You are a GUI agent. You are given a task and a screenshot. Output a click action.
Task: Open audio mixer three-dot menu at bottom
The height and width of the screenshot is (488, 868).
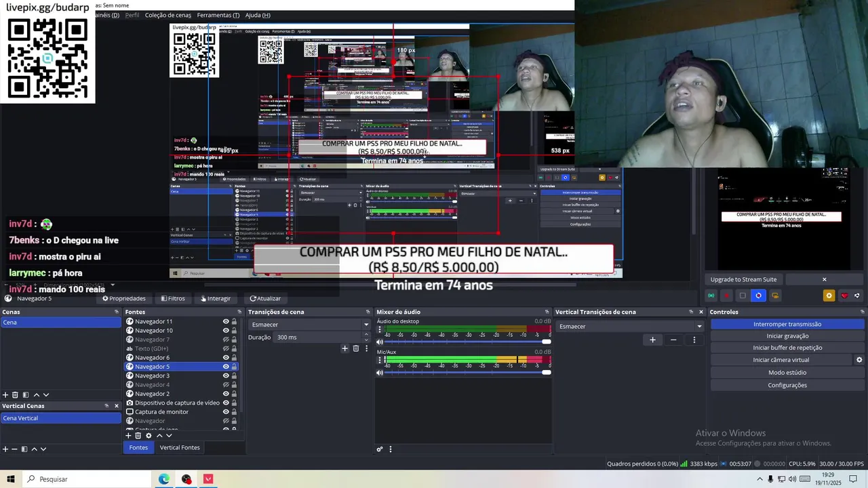point(390,449)
